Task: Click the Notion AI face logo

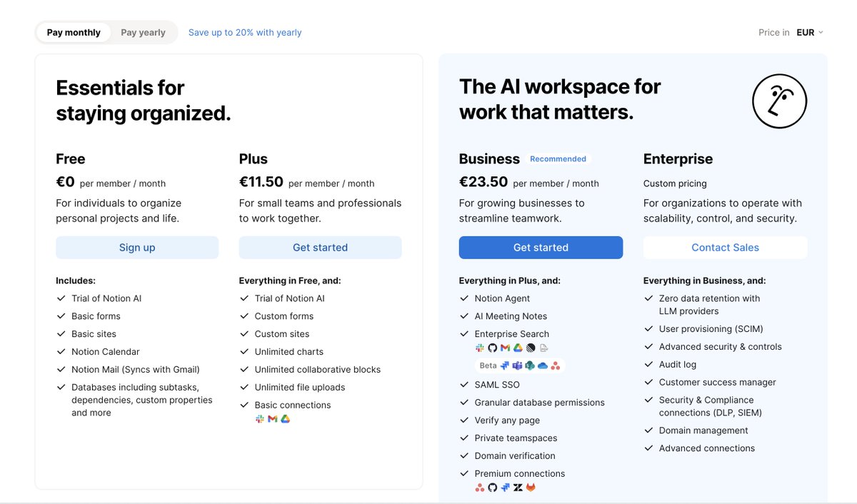Action: [779, 101]
